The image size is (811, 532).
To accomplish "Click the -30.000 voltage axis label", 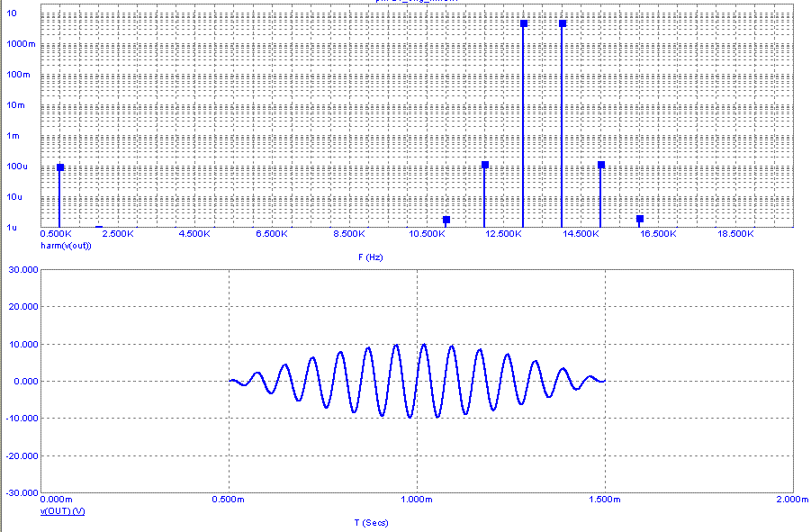I will pyautogui.click(x=23, y=492).
